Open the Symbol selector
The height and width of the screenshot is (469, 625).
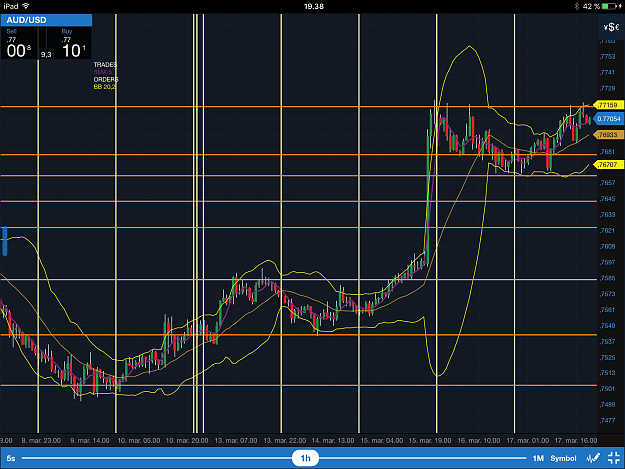point(563,458)
